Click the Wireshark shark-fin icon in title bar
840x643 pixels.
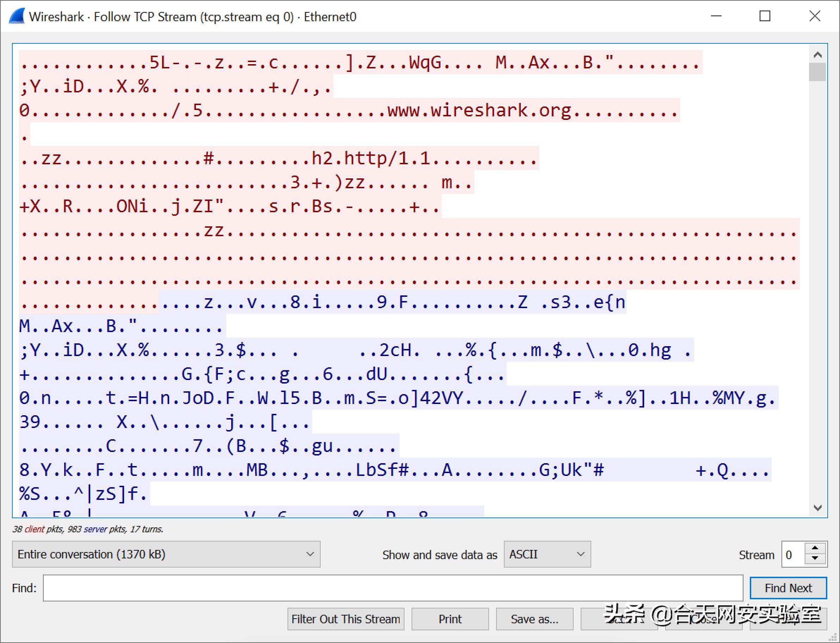pos(17,16)
